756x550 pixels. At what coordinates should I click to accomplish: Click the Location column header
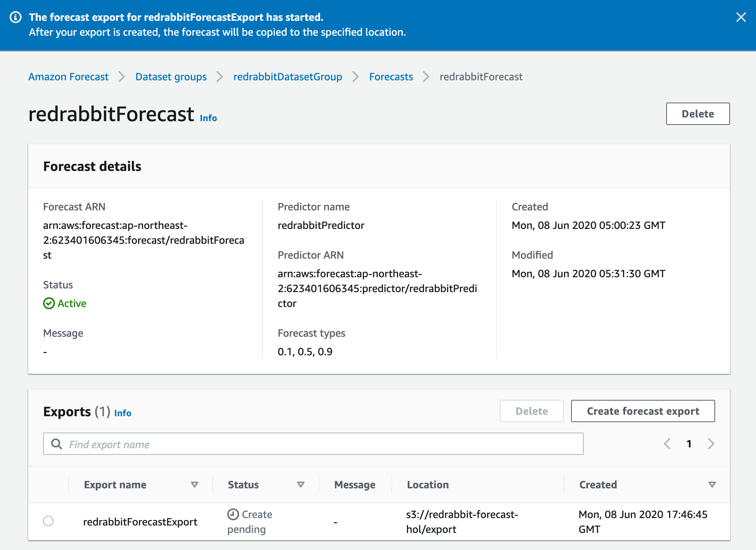coord(428,485)
